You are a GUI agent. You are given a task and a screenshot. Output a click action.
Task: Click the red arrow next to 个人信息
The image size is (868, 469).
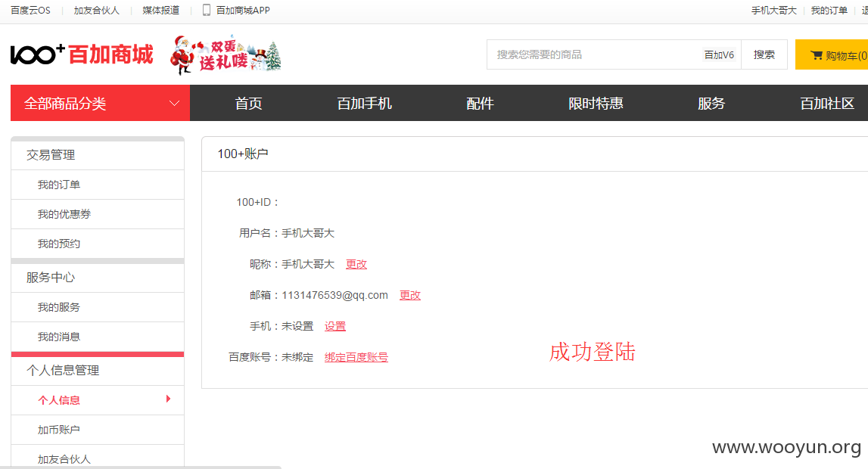168,399
